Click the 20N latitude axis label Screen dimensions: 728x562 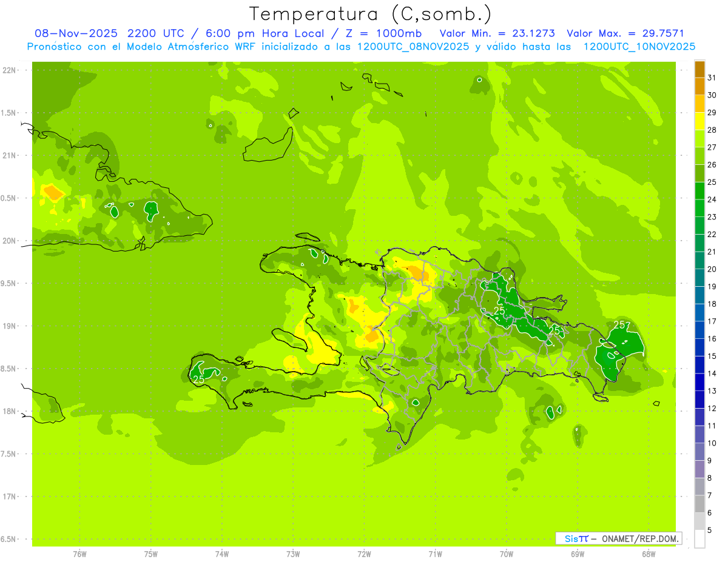pyautogui.click(x=10, y=241)
